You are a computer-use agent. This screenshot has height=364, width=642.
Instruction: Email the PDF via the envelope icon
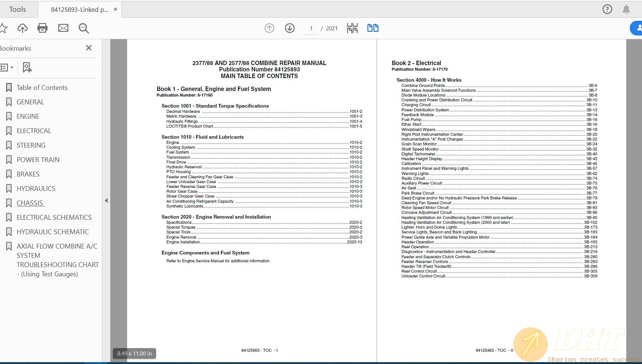pyautogui.click(x=63, y=28)
